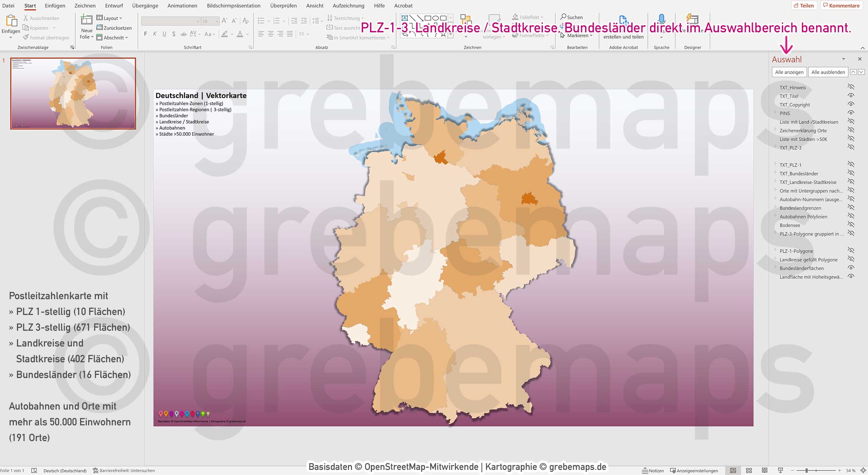Open the font size dropdown
Image resolution: width=868 pixels, height=475 pixels.
pyautogui.click(x=216, y=21)
